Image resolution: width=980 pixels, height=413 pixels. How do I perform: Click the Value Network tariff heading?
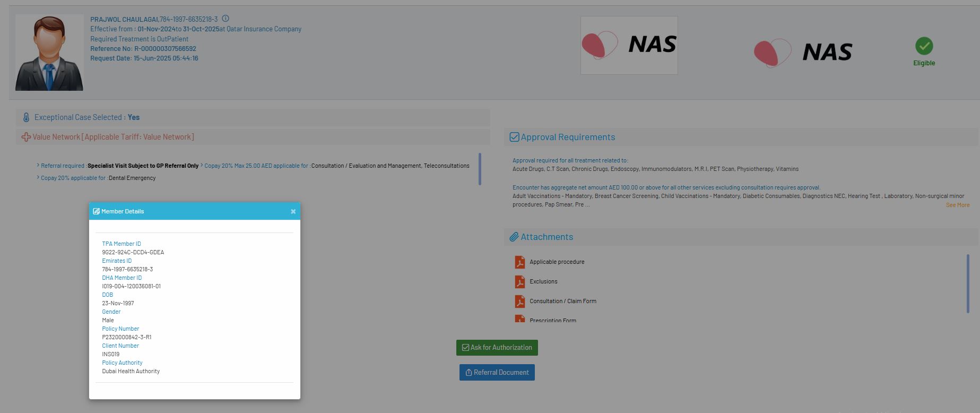[113, 137]
